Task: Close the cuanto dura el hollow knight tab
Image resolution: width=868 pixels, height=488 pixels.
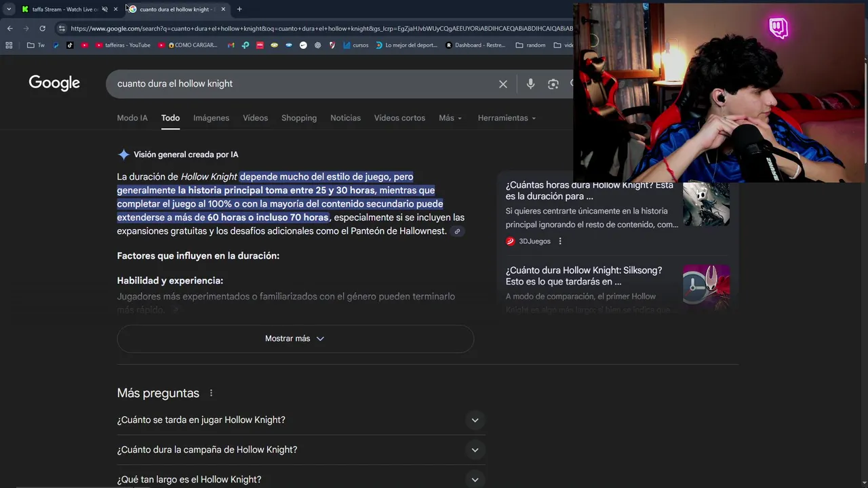Action: pyautogui.click(x=222, y=9)
